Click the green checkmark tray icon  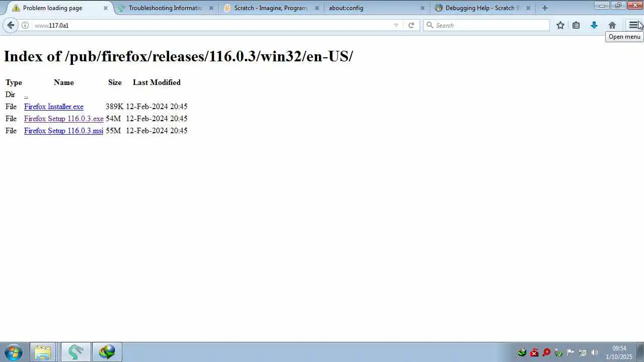pyautogui.click(x=558, y=352)
